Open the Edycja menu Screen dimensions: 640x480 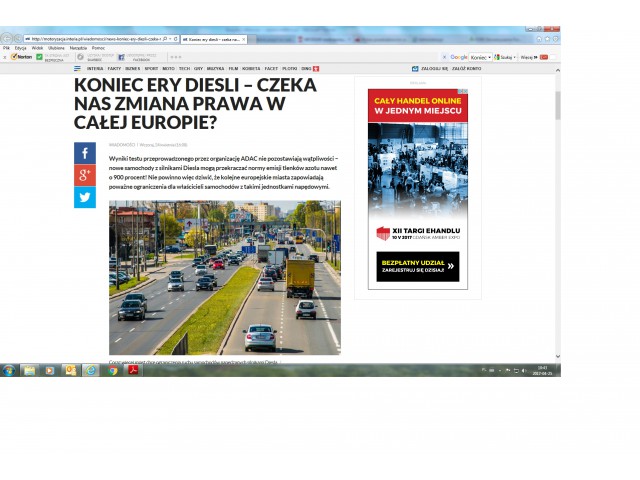pos(20,48)
